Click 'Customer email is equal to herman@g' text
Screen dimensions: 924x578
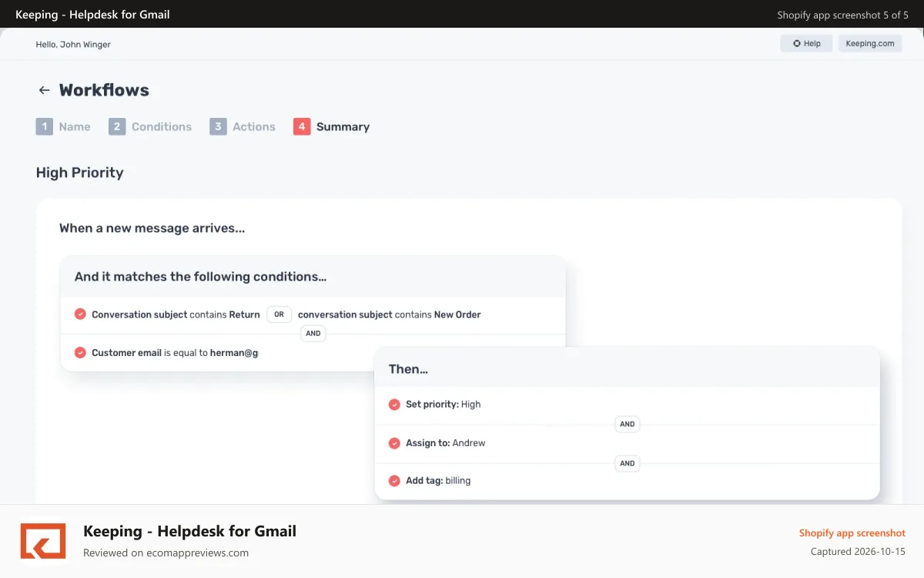click(175, 353)
